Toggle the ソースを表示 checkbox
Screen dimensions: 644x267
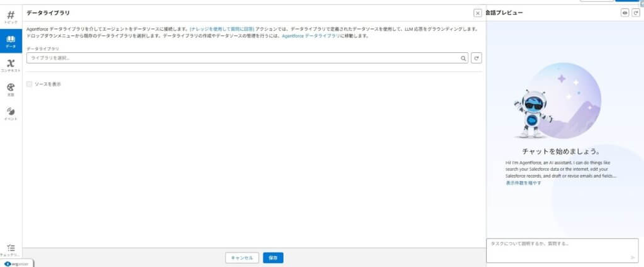(x=29, y=84)
